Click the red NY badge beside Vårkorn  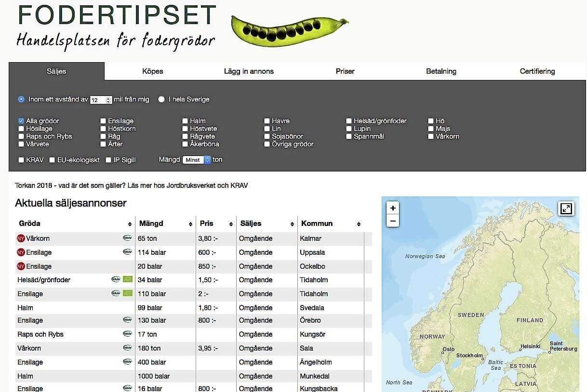click(21, 238)
